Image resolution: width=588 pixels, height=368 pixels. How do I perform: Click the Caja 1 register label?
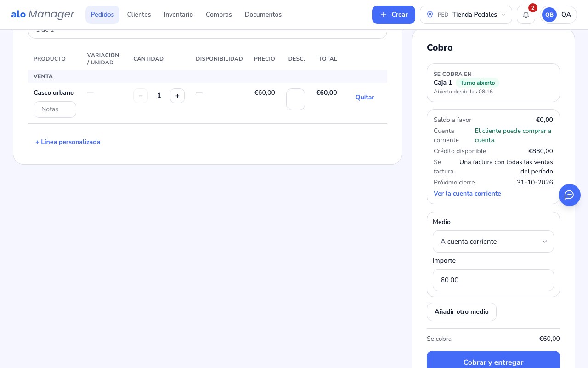[443, 83]
